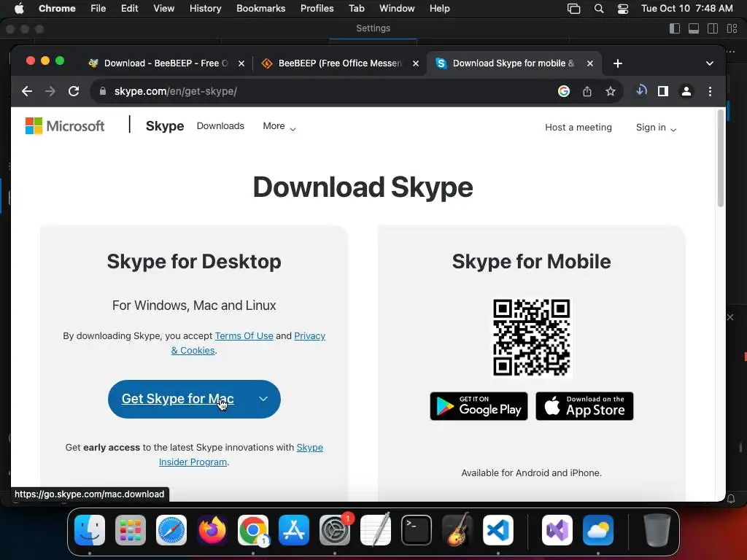The width and height of the screenshot is (747, 560).
Task: Close the Download - BeeBEEP tab
Action: pyautogui.click(x=241, y=63)
